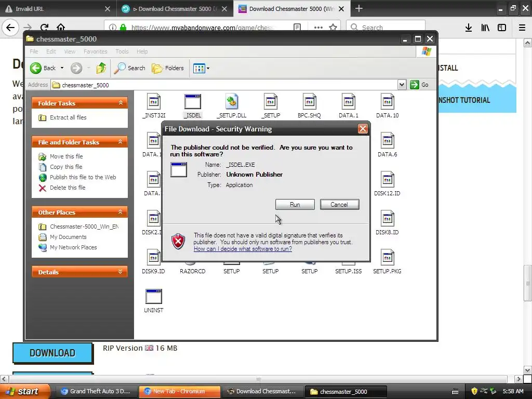Image resolution: width=532 pixels, height=399 pixels.
Task: Click Cancel in the Security Warning dialog
Action: (x=339, y=205)
